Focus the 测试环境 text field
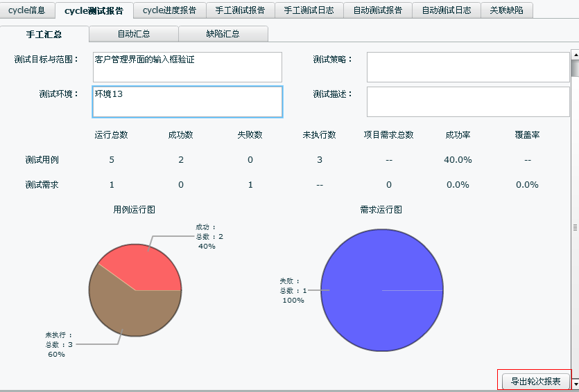This screenshot has width=579, height=392. click(187, 102)
